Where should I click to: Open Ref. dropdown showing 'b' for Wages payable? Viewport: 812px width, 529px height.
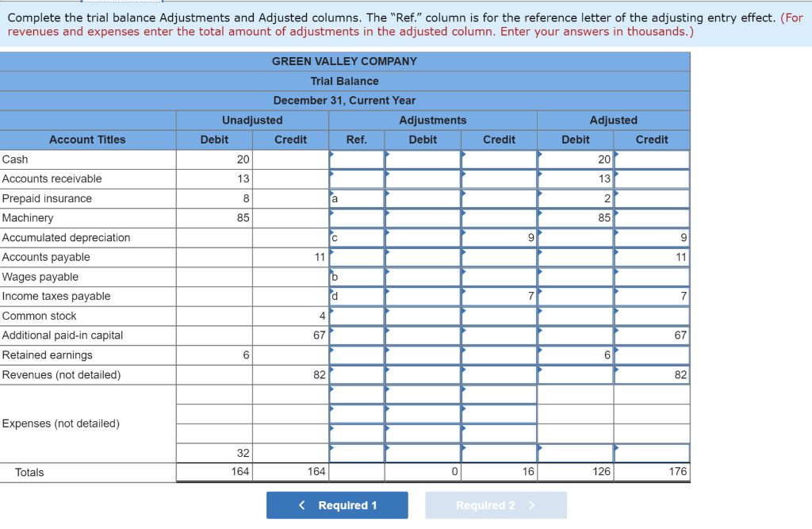pos(357,277)
